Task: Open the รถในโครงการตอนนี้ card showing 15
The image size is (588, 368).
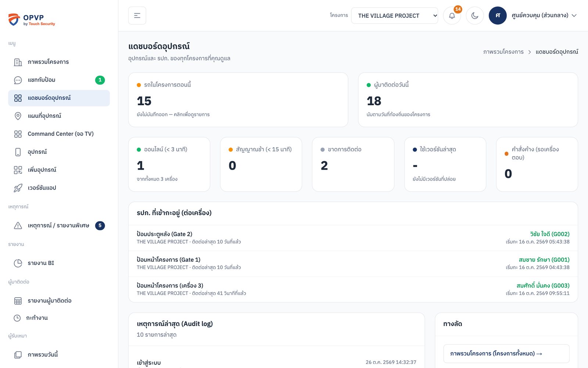Action: click(238, 100)
